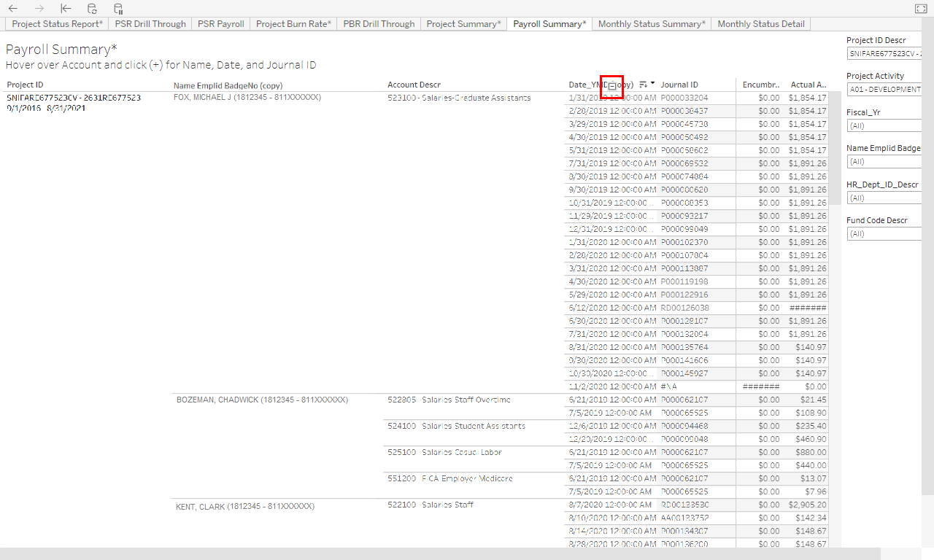
Task: Click journal ID P000004468
Action: click(684, 426)
